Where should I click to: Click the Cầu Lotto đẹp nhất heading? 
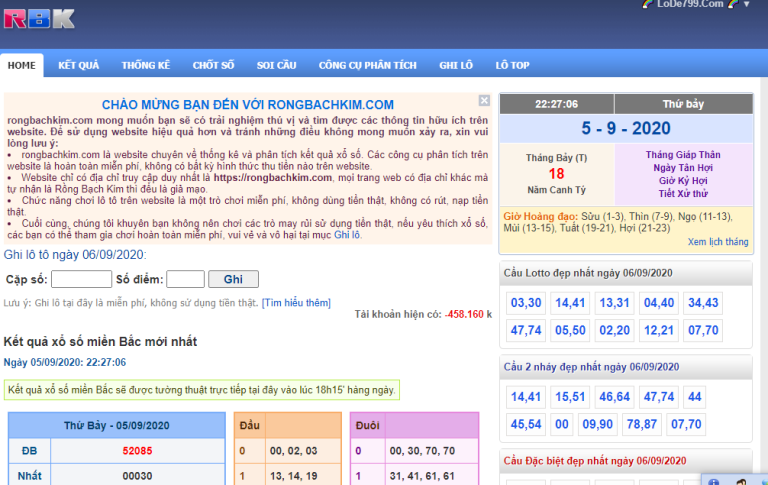click(x=588, y=273)
